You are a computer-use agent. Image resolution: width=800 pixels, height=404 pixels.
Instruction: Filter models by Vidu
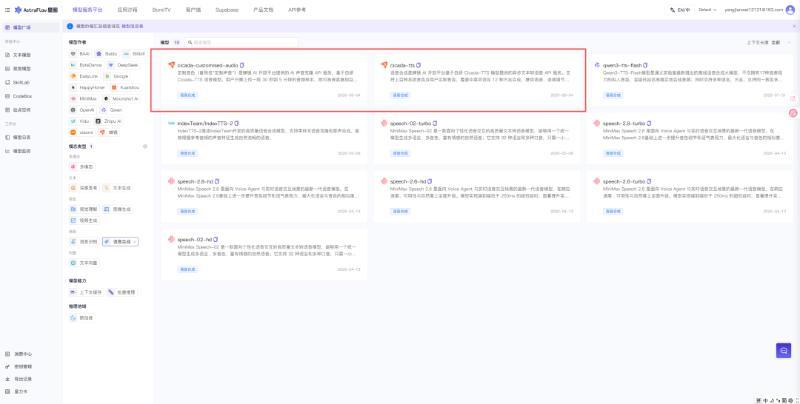(80, 121)
